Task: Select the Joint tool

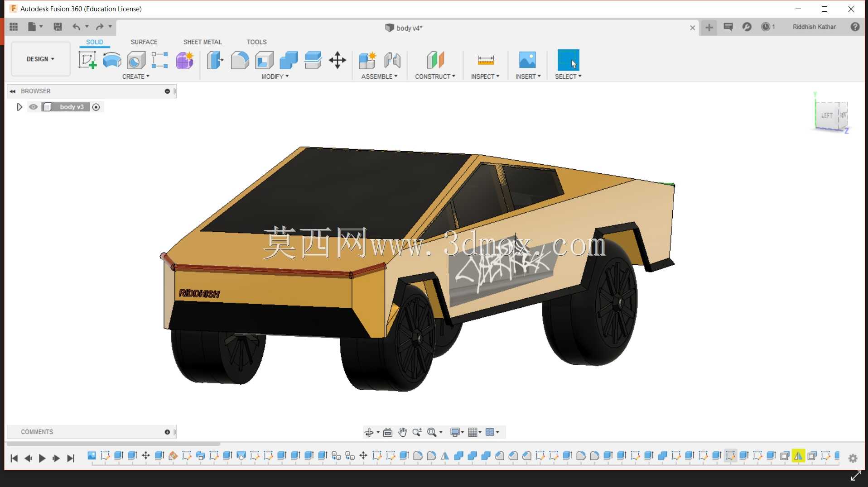Action: pos(392,60)
